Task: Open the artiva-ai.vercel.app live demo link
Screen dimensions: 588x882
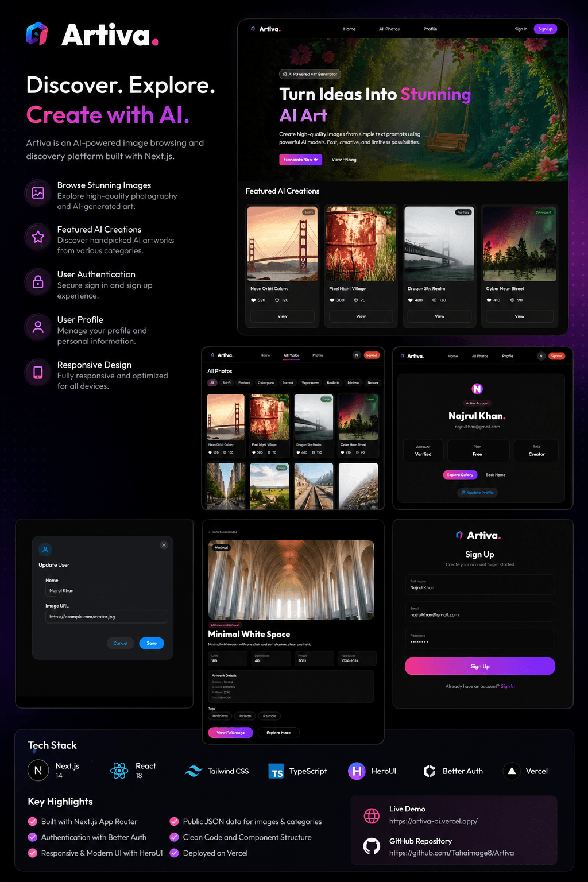Action: 434,821
